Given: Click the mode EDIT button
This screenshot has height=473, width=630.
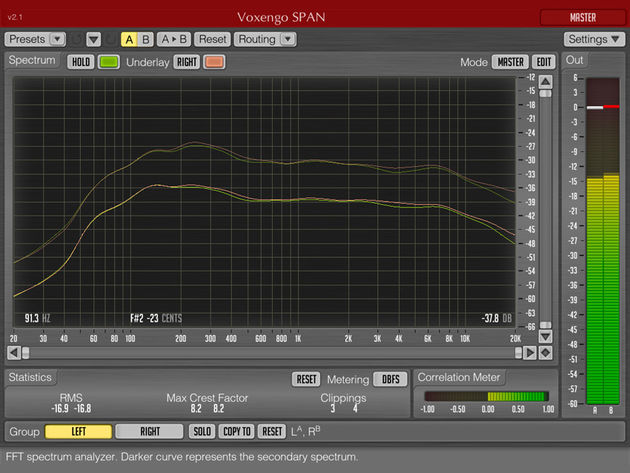Looking at the screenshot, I should [x=544, y=62].
